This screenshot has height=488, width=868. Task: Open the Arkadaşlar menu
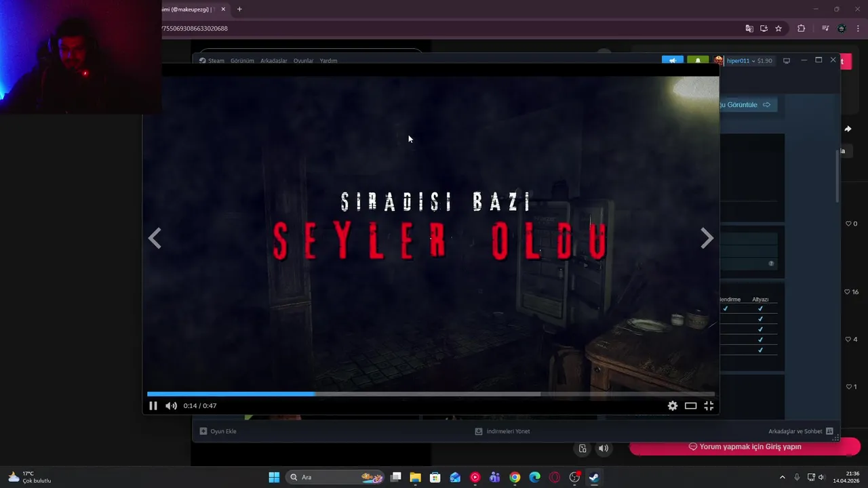[x=274, y=61]
